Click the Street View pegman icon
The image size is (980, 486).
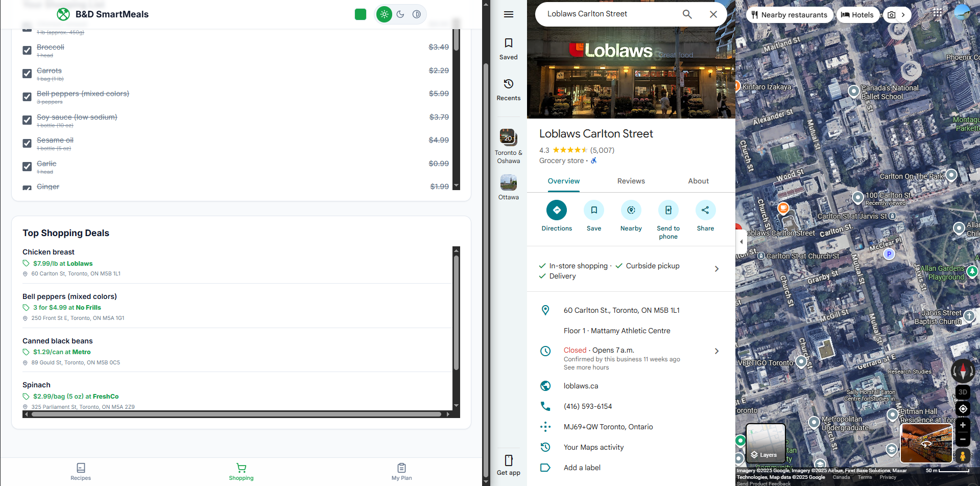pyautogui.click(x=963, y=456)
